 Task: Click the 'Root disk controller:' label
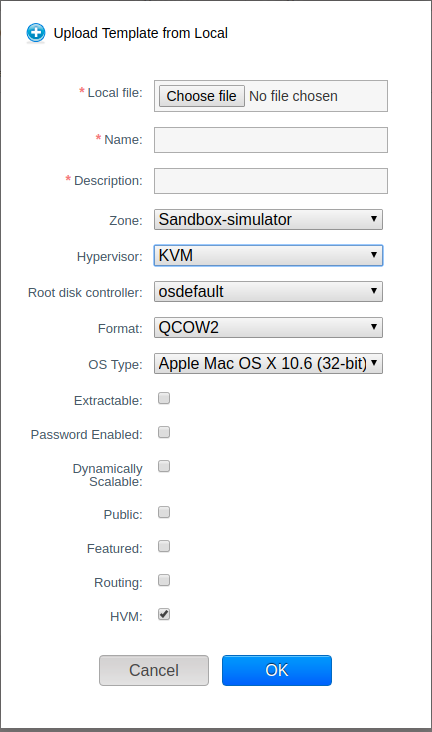tap(85, 293)
